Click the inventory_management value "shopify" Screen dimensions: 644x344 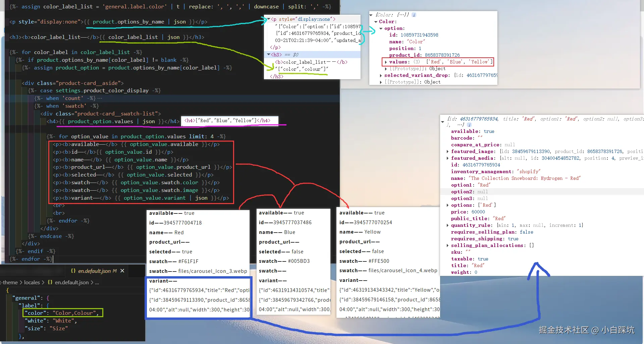(529, 171)
